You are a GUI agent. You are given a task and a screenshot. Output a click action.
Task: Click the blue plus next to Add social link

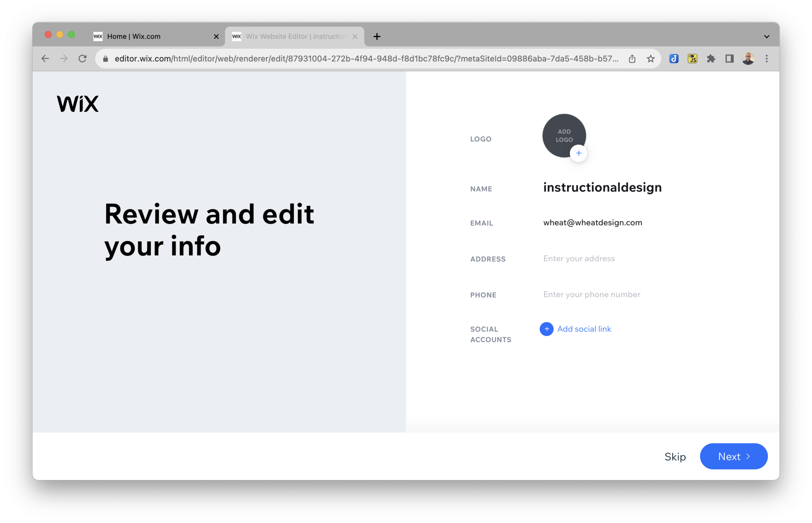point(546,329)
